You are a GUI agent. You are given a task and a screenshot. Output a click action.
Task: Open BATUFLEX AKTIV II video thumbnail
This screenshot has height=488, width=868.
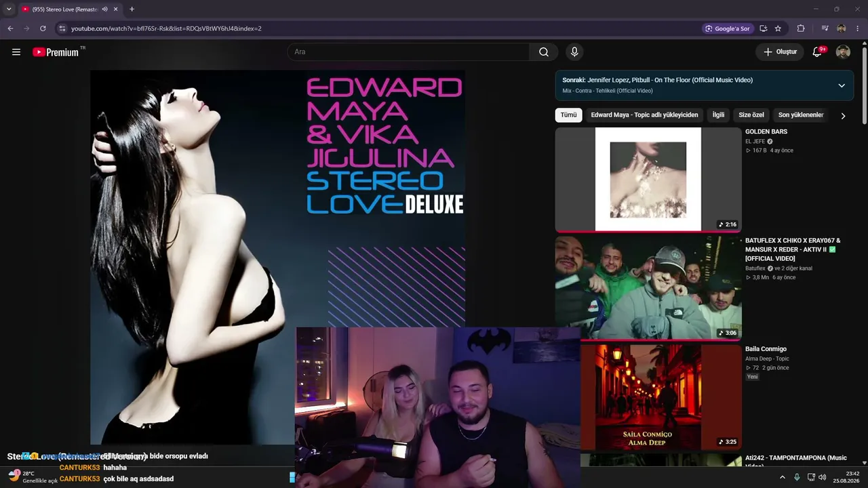coord(648,288)
